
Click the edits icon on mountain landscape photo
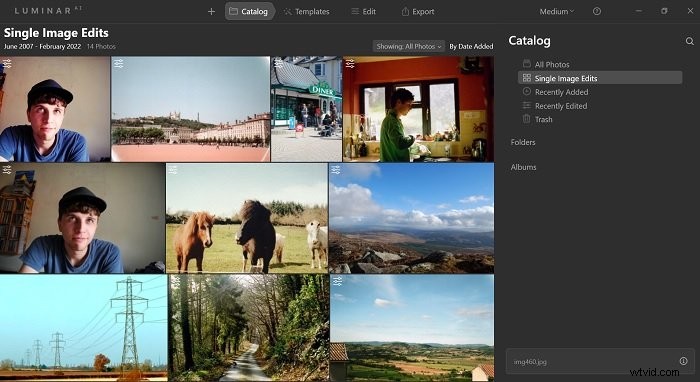point(336,170)
